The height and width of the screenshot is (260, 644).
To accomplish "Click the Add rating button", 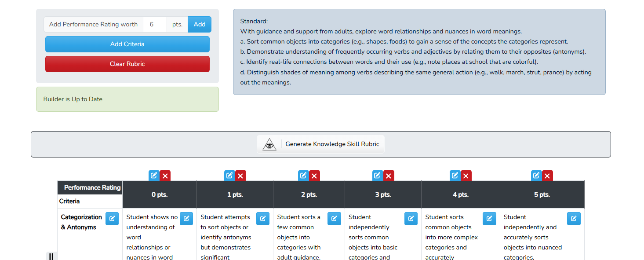I will tap(200, 25).
